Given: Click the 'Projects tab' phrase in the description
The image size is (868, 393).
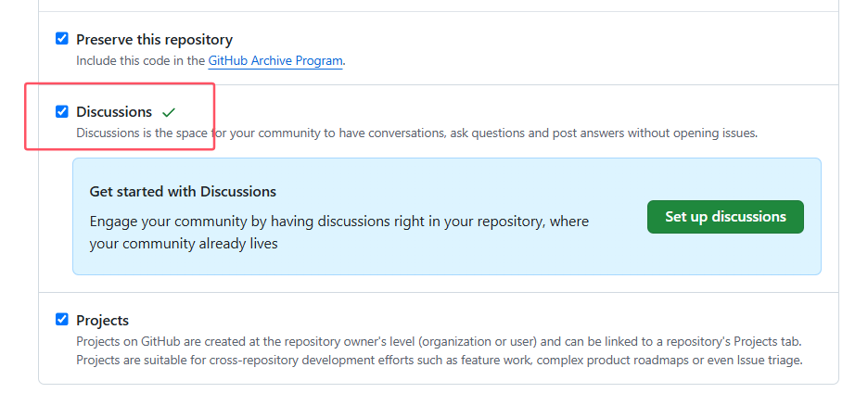Looking at the screenshot, I should pyautogui.click(x=773, y=341).
